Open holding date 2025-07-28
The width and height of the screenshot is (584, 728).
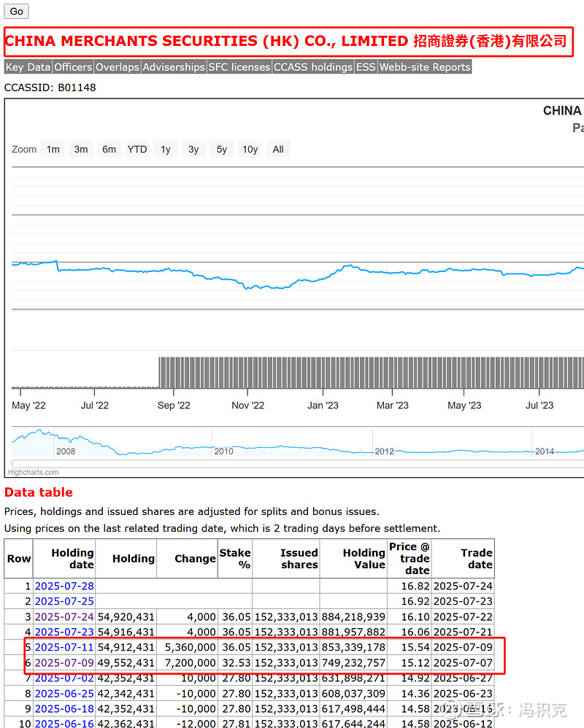pyautogui.click(x=64, y=586)
